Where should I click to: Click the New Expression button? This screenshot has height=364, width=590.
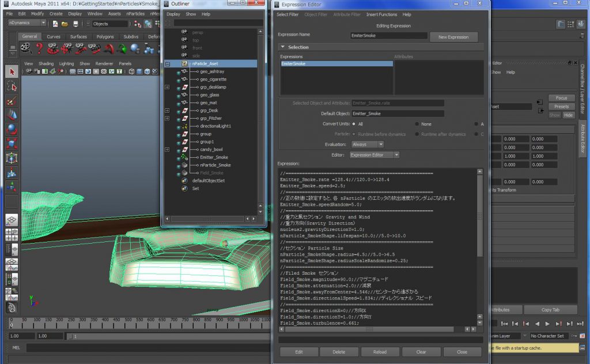coord(453,37)
